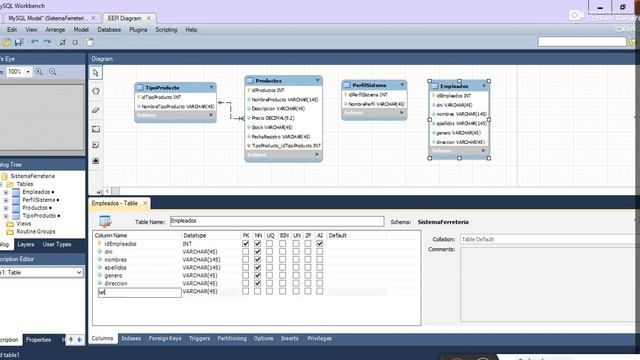Save model using the floppy disk icon

(19, 42)
